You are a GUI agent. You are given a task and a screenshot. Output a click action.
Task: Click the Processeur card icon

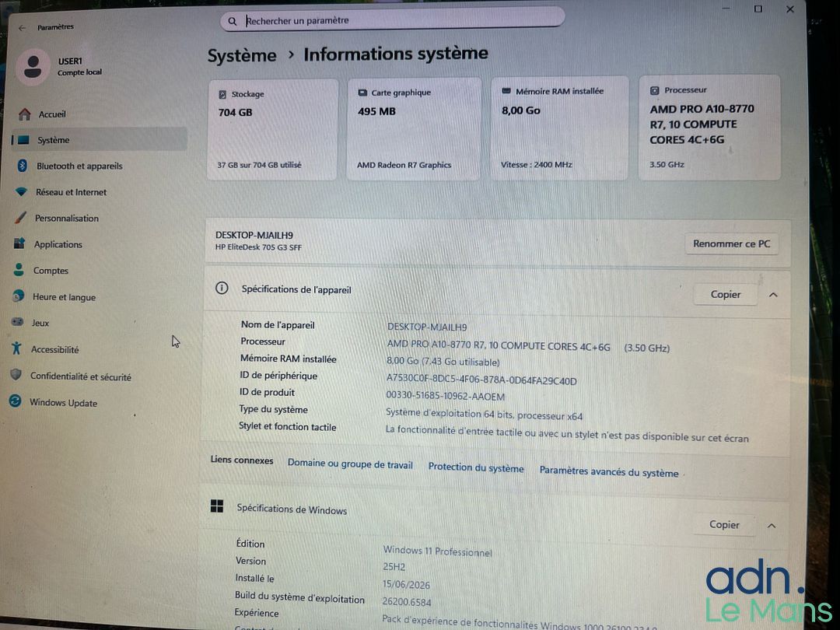click(x=654, y=90)
